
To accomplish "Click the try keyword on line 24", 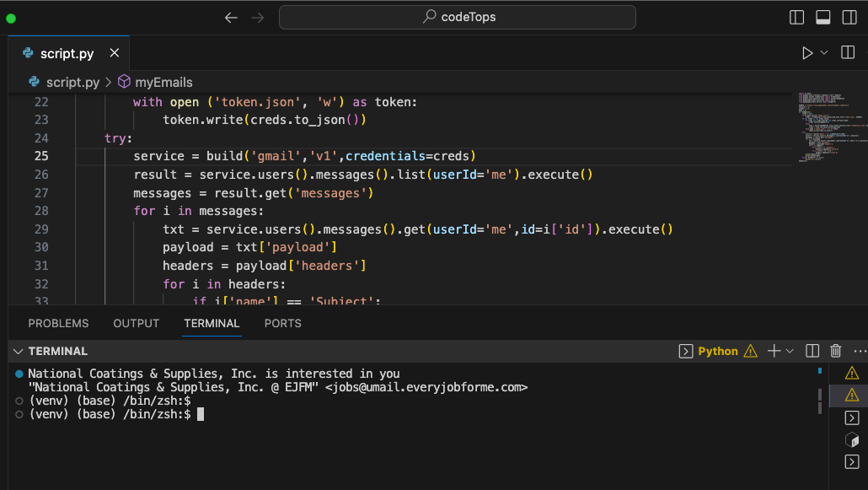I will coord(115,138).
